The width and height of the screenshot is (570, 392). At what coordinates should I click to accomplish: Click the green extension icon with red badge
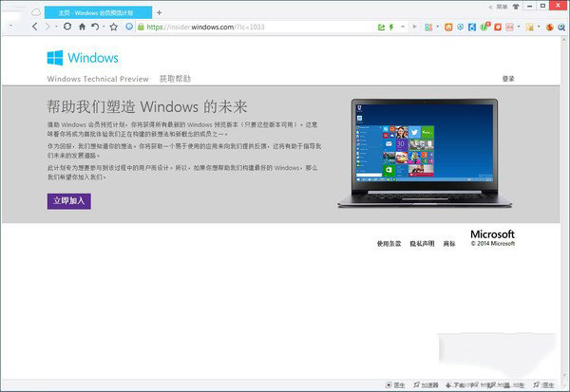484,27
